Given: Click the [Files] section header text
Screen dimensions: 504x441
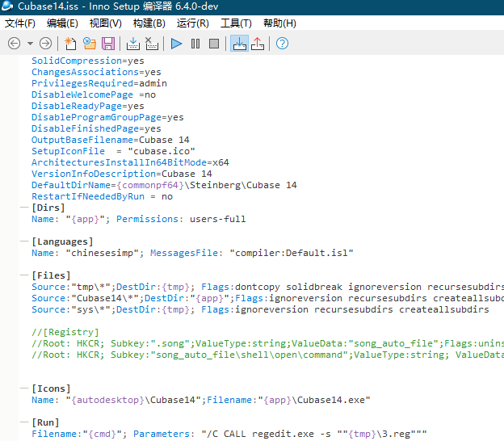Looking at the screenshot, I should (x=51, y=275).
